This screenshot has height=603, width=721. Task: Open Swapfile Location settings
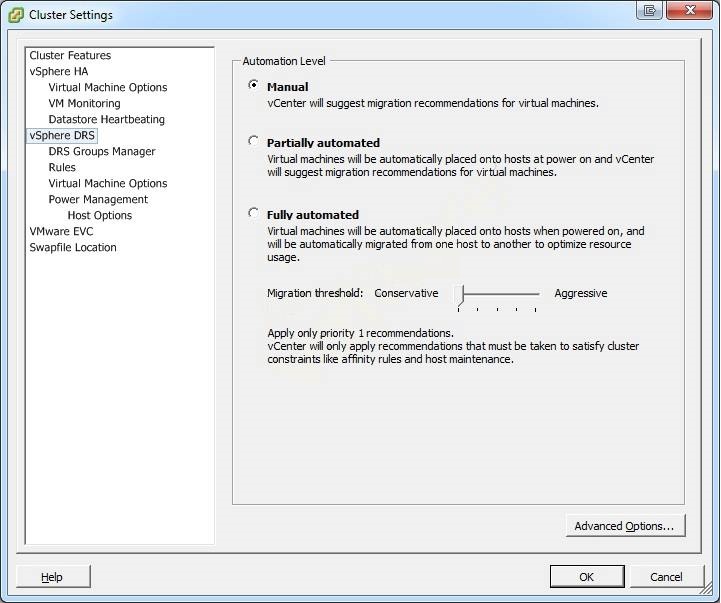pos(73,247)
